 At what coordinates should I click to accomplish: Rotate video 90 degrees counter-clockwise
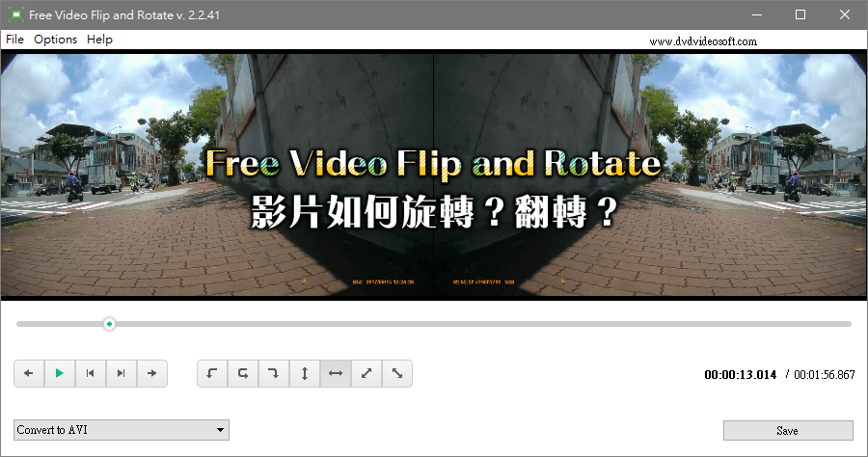click(212, 373)
